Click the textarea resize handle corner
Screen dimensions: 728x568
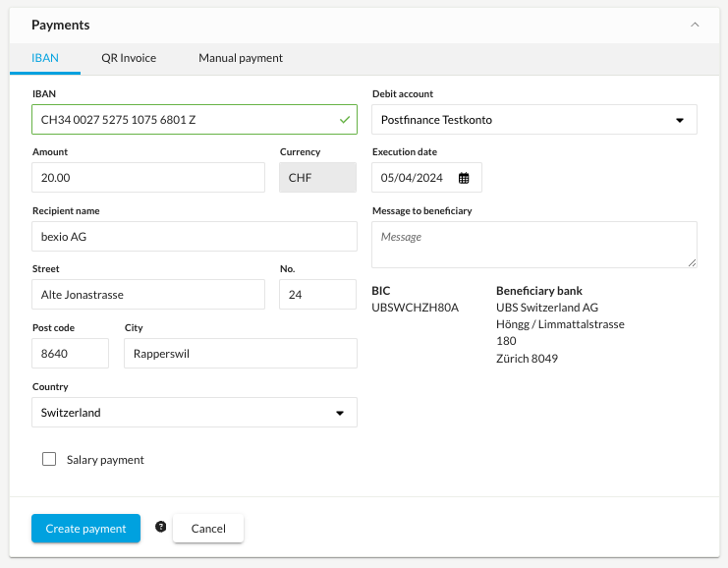[x=692, y=262]
